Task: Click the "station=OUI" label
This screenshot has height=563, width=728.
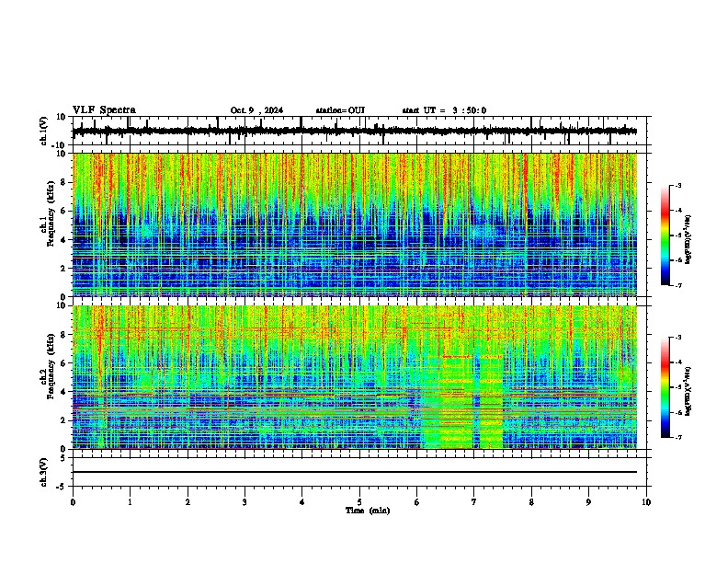Action: point(340,110)
